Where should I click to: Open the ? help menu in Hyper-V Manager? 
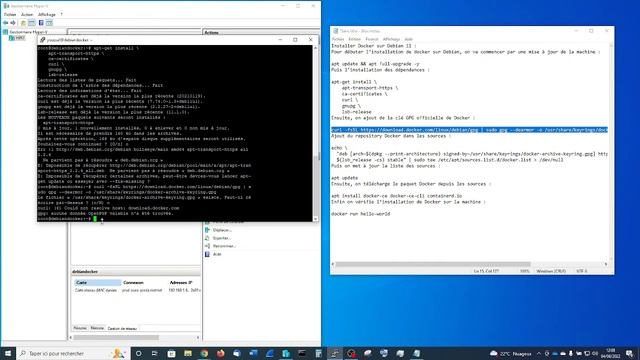click(61, 14)
